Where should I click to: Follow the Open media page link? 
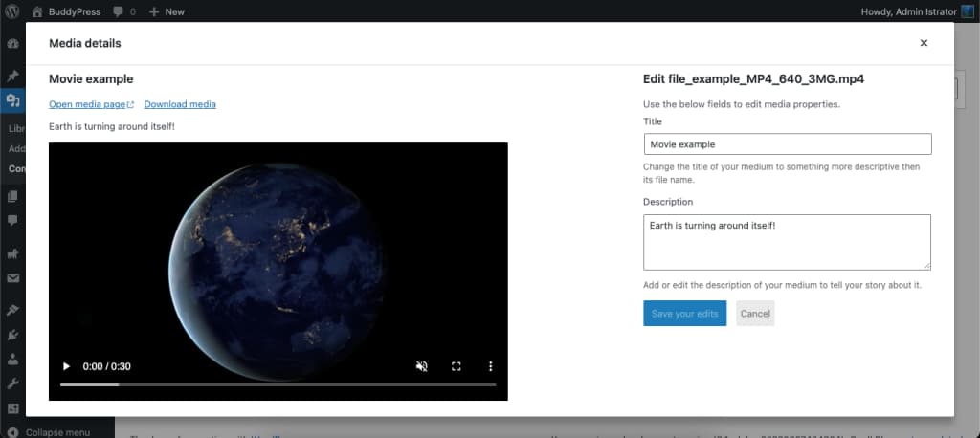point(91,104)
